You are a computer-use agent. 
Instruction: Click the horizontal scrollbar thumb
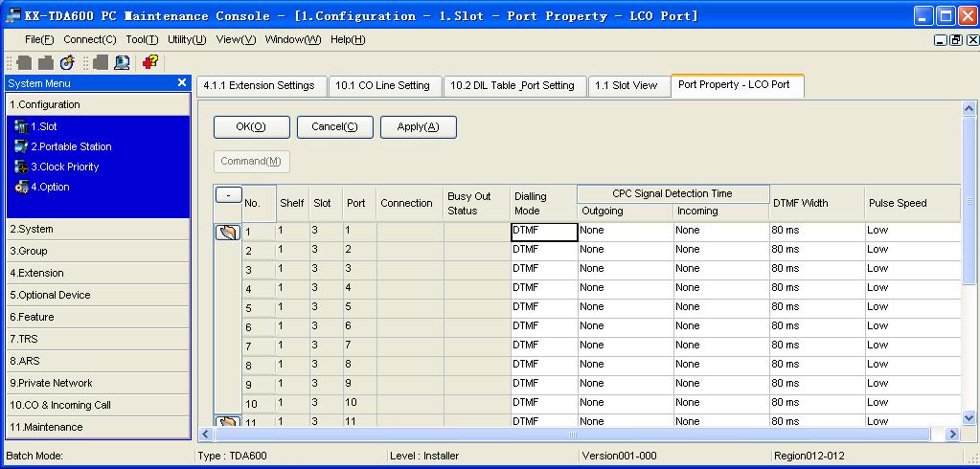571,434
